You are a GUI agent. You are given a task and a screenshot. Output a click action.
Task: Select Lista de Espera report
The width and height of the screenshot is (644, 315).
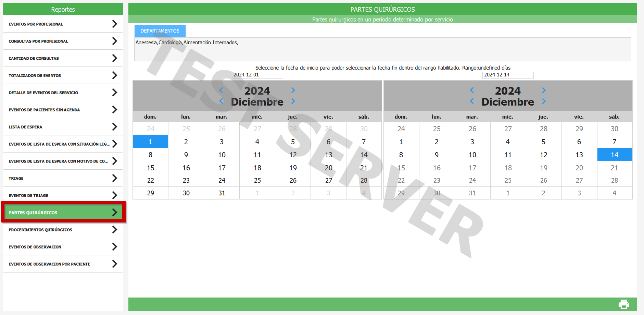pyautogui.click(x=63, y=127)
